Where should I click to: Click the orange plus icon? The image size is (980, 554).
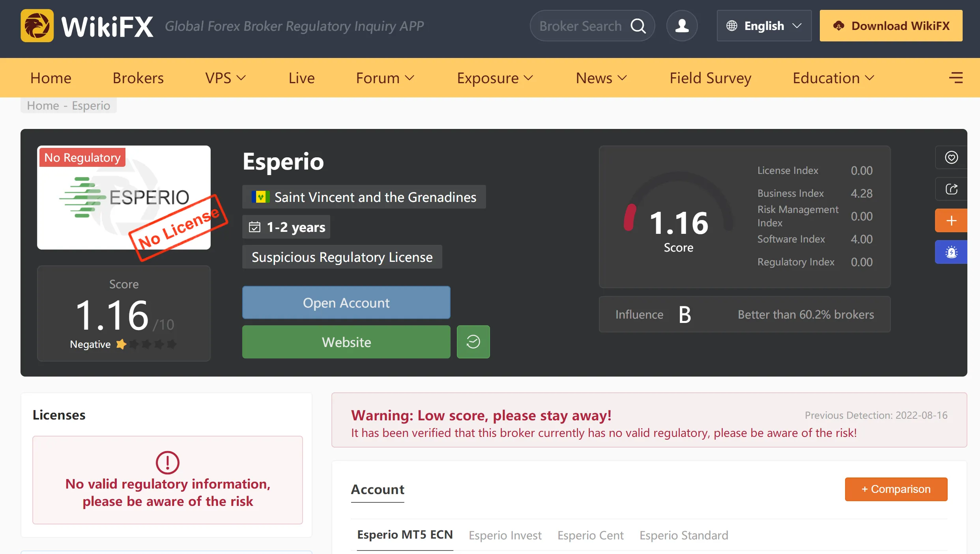[x=951, y=220]
